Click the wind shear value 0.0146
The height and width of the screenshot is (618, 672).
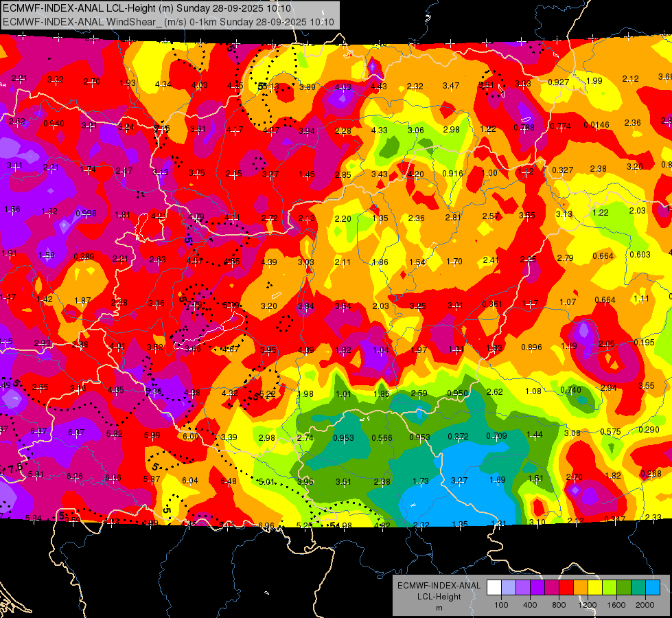[596, 125]
